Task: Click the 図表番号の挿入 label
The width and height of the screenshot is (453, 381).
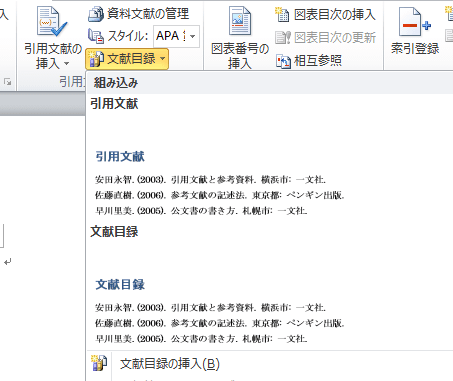Action: (240, 56)
